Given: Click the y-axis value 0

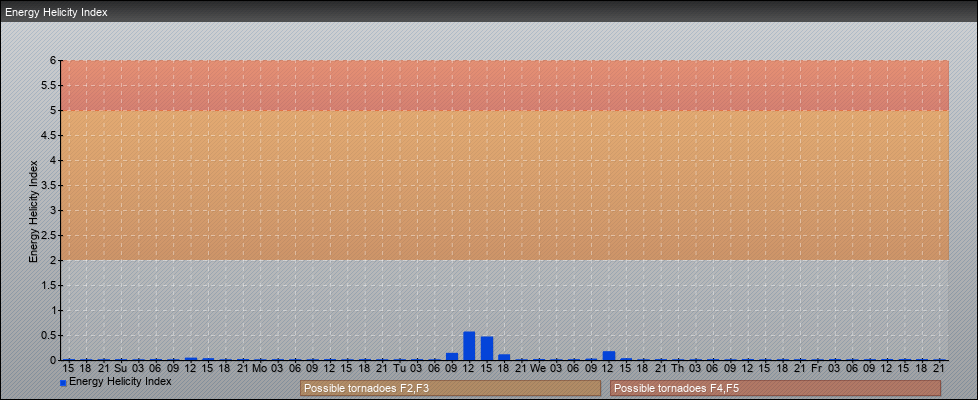Looking at the screenshot, I should tap(54, 360).
